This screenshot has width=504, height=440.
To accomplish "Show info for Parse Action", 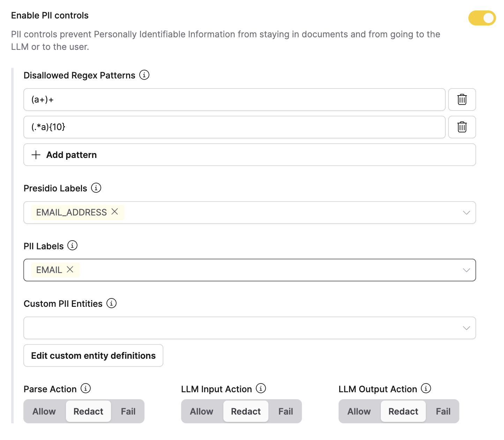I will (x=86, y=388).
